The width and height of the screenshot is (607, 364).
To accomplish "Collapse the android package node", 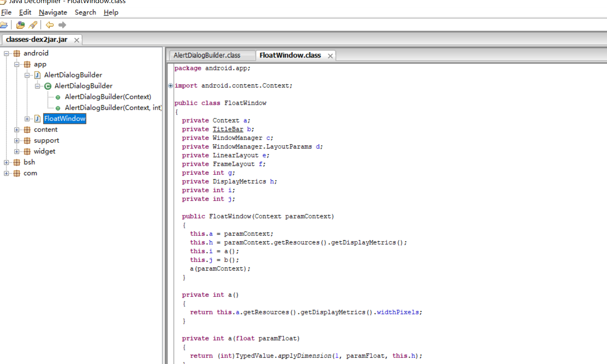I will click(6, 53).
